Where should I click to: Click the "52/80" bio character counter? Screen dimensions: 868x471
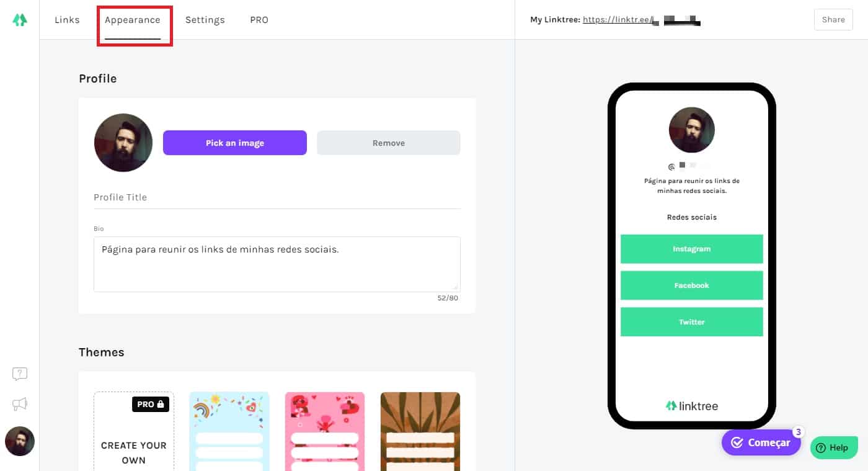point(448,298)
